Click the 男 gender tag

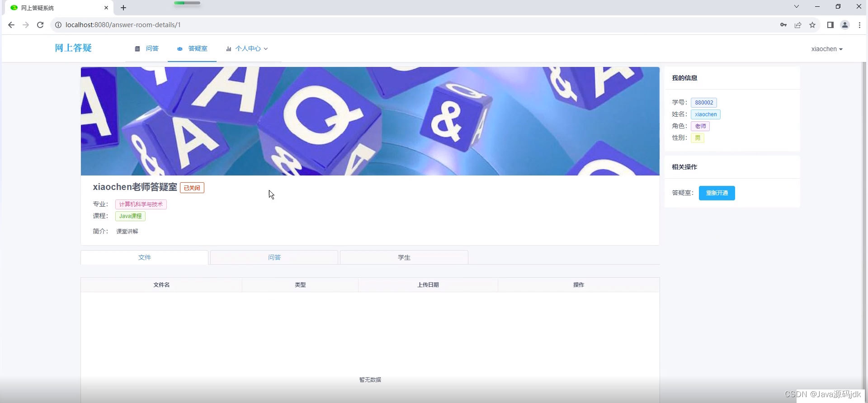pos(698,138)
